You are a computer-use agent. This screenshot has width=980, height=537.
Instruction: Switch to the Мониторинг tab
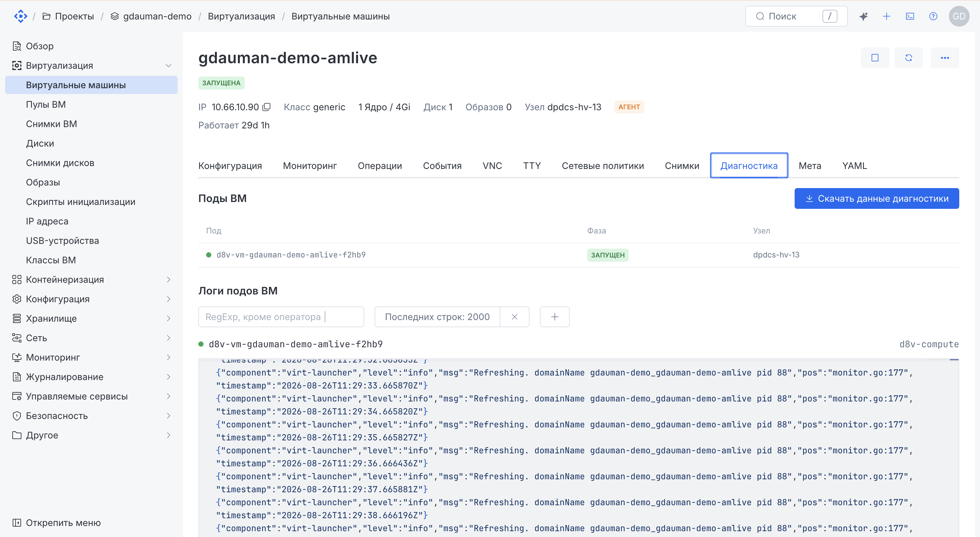coord(310,166)
